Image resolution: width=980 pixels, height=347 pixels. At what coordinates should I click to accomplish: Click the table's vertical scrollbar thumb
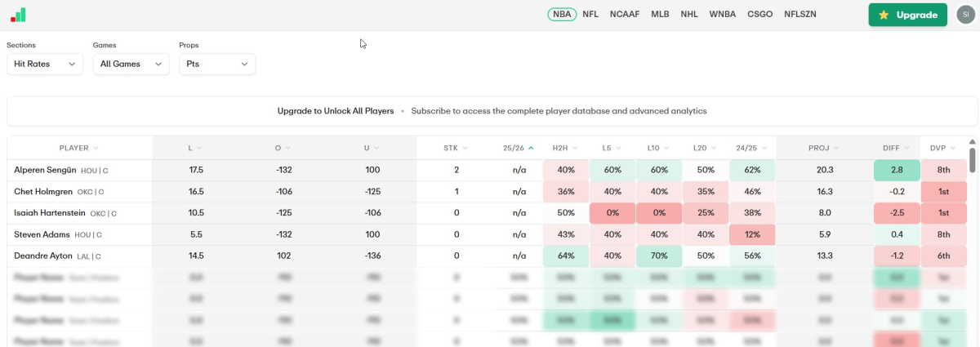[x=972, y=158]
